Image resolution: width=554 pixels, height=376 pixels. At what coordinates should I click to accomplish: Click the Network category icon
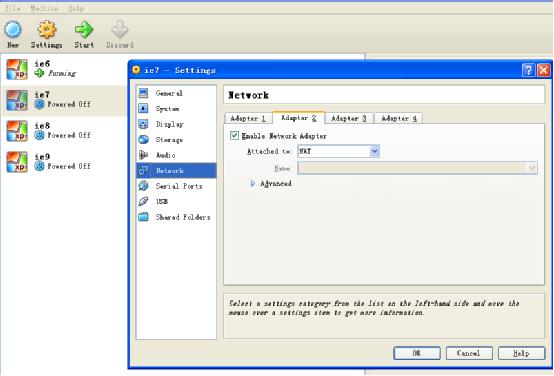coord(143,171)
